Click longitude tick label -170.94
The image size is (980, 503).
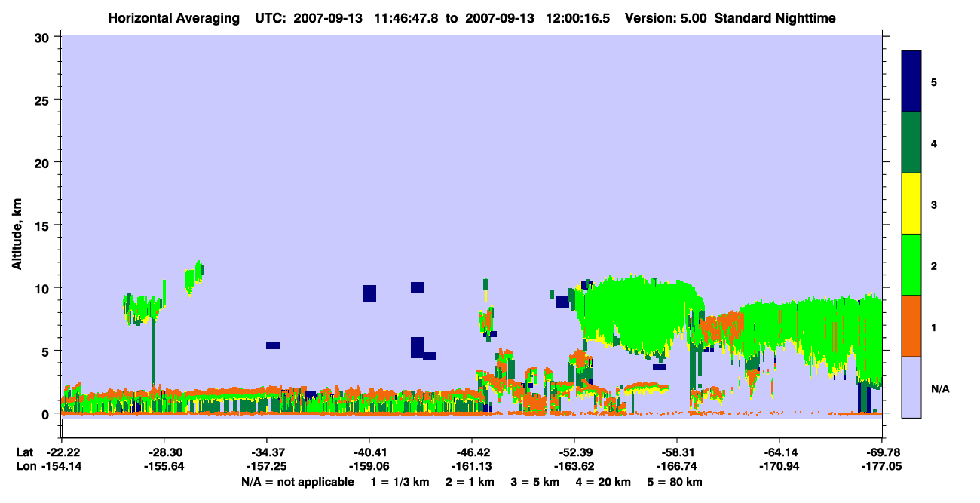coord(779,466)
